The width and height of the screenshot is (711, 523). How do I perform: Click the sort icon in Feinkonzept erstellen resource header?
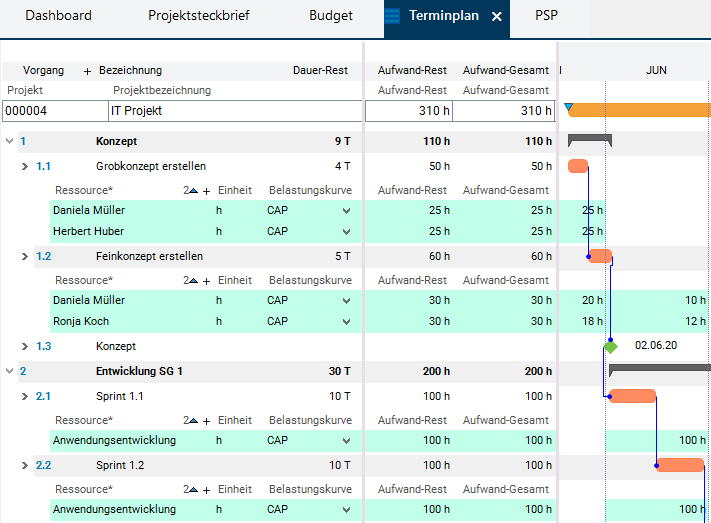click(x=193, y=281)
